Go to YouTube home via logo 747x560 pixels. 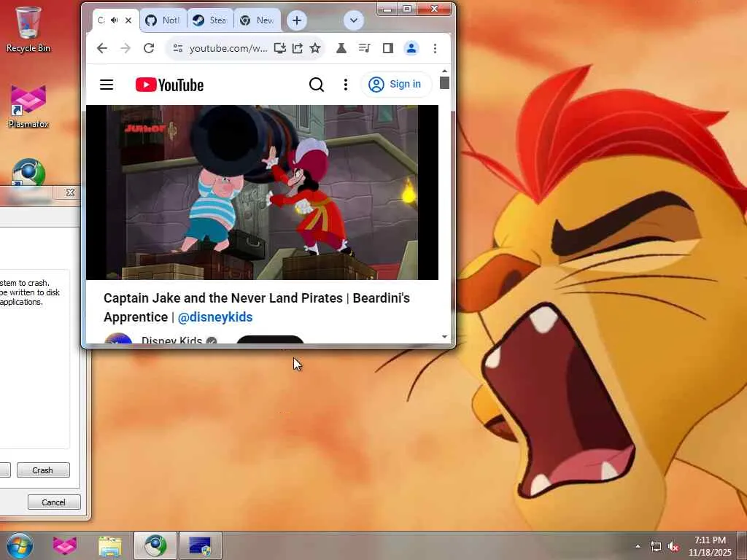pos(169,85)
